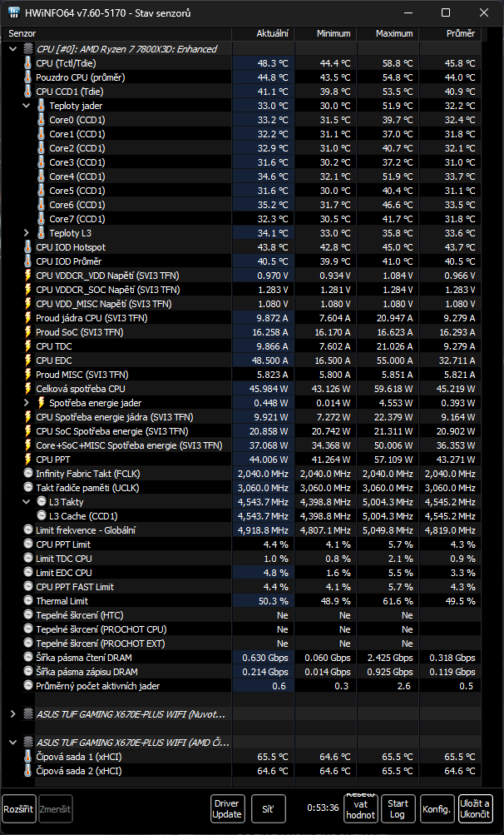Click lightning icon of CPU VDDCR_VDD Napětí

pos(28,276)
